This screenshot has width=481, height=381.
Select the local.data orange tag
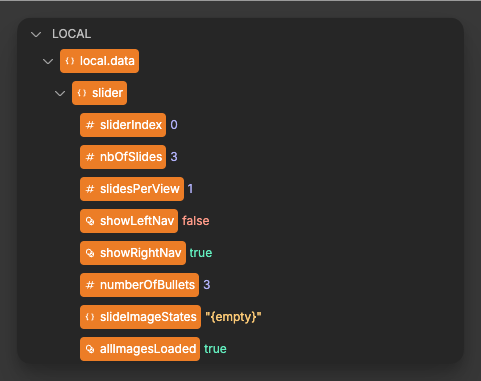click(x=99, y=61)
